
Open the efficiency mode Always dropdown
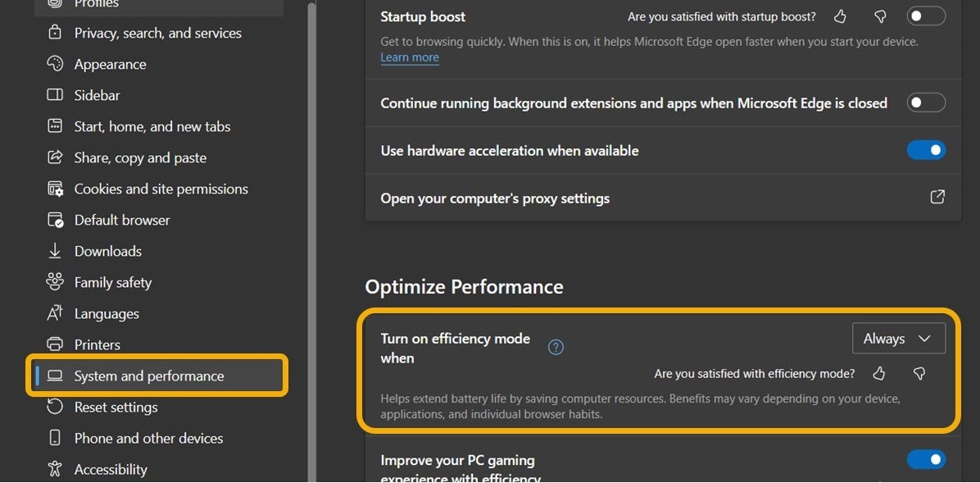898,338
